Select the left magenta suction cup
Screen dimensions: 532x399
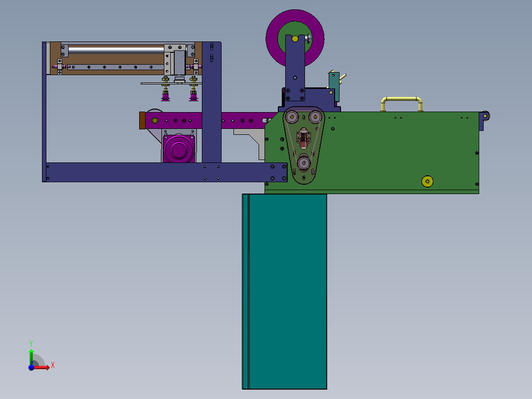click(166, 96)
